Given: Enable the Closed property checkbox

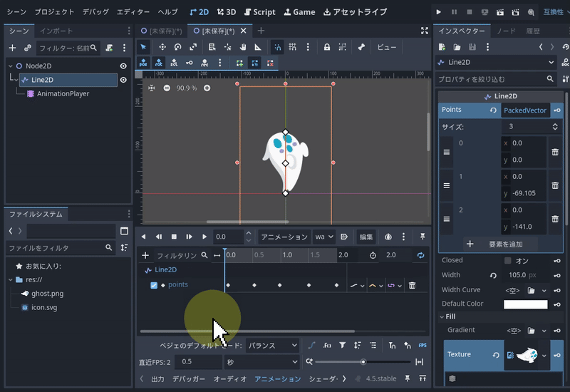Looking at the screenshot, I should point(507,260).
